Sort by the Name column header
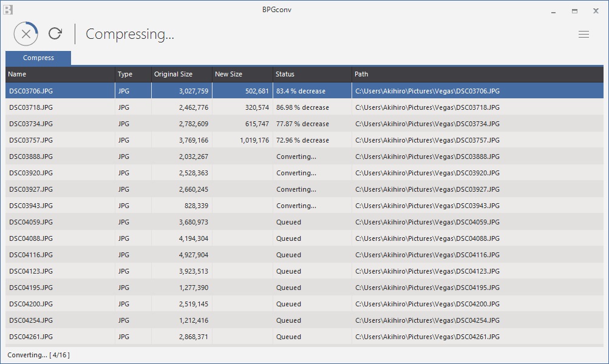Image resolution: width=609 pixels, height=364 pixels. point(60,74)
